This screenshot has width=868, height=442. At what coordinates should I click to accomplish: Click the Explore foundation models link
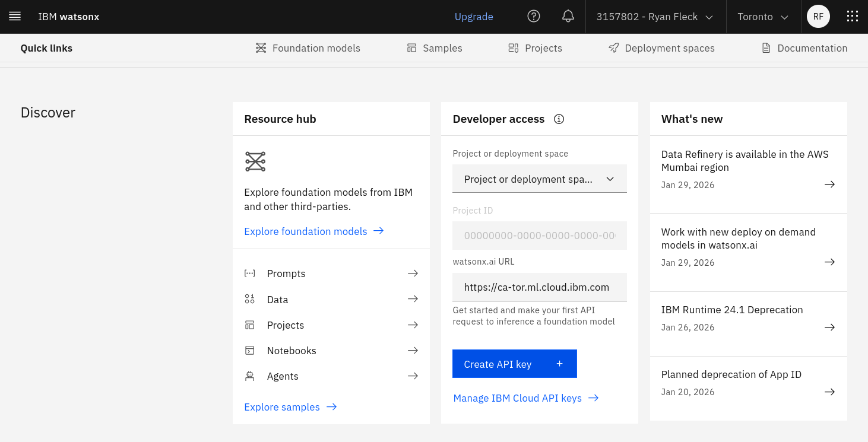pyautogui.click(x=313, y=231)
